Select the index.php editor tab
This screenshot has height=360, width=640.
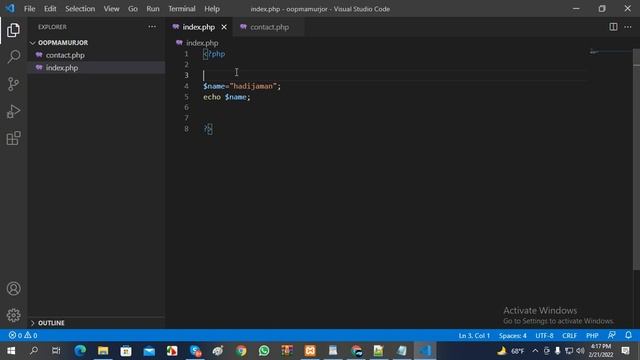(x=198, y=27)
